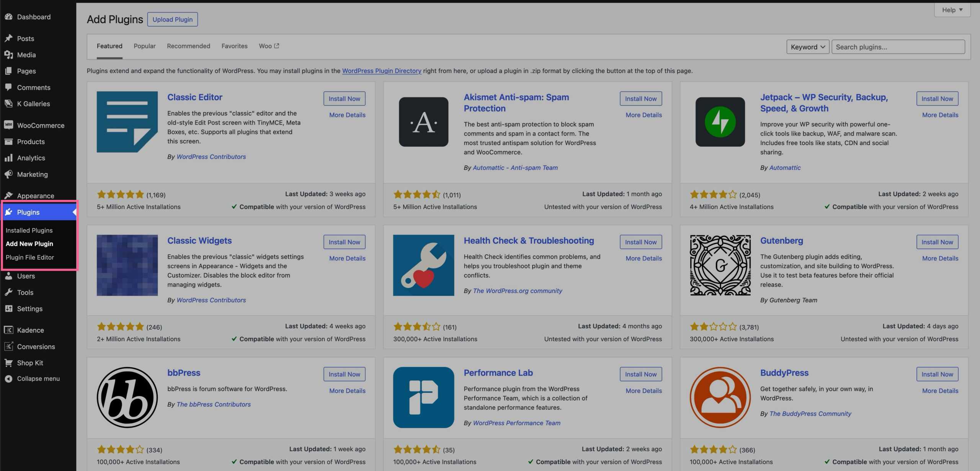Viewport: 980px width, 471px height.
Task: Install the Gutenberg plugin
Action: [937, 242]
